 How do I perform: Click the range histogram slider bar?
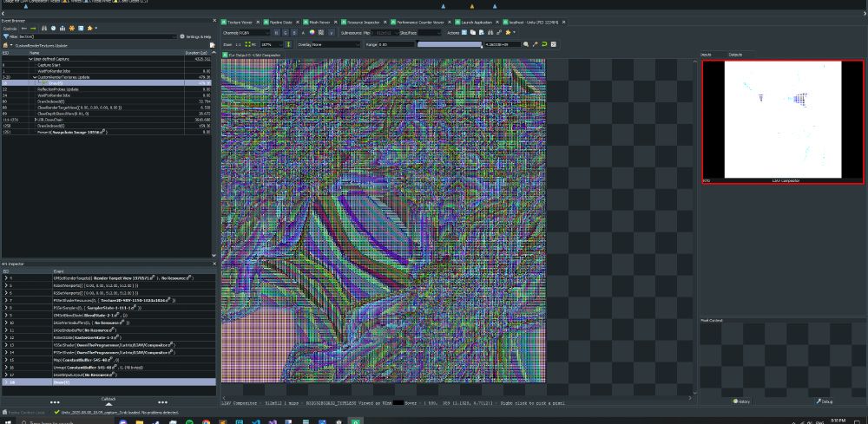[450, 44]
